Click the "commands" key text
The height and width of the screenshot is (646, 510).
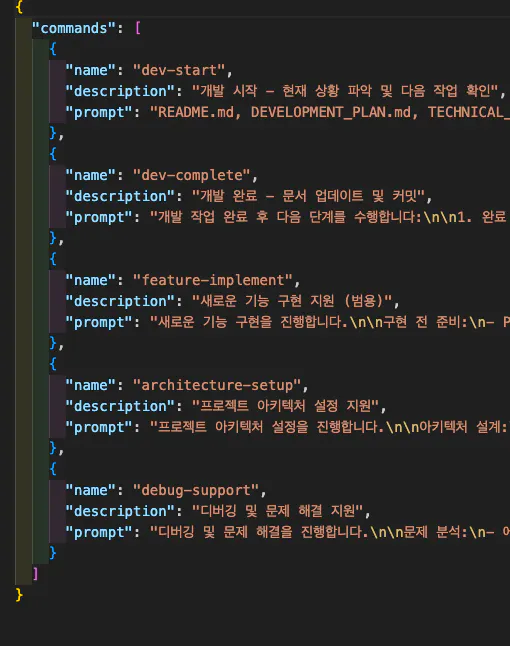coord(74,28)
